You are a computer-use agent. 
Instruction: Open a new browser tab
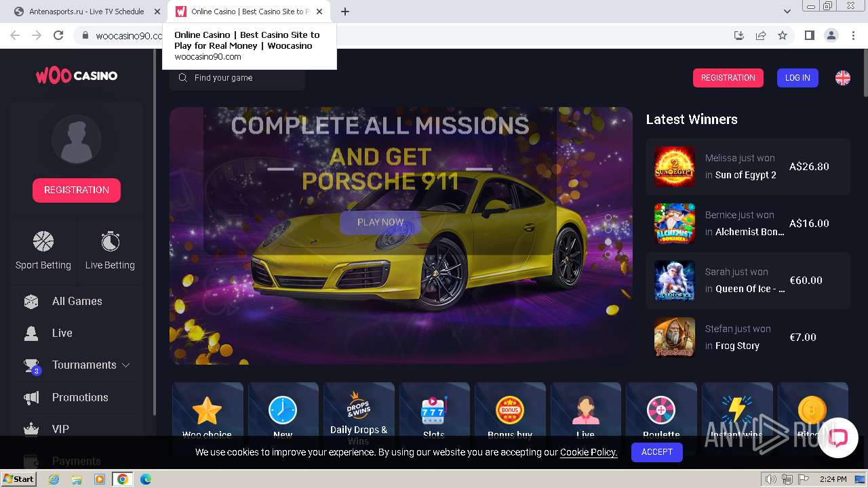click(x=345, y=12)
